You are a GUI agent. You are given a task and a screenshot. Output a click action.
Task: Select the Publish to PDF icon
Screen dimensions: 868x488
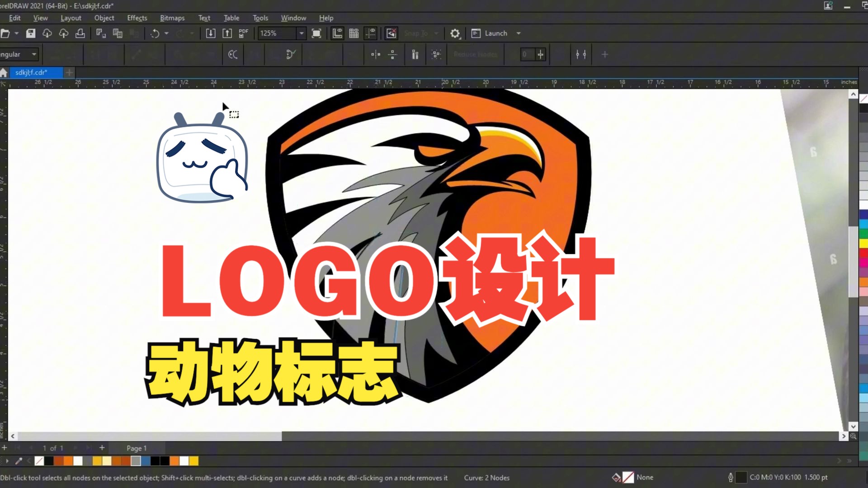[x=243, y=33]
